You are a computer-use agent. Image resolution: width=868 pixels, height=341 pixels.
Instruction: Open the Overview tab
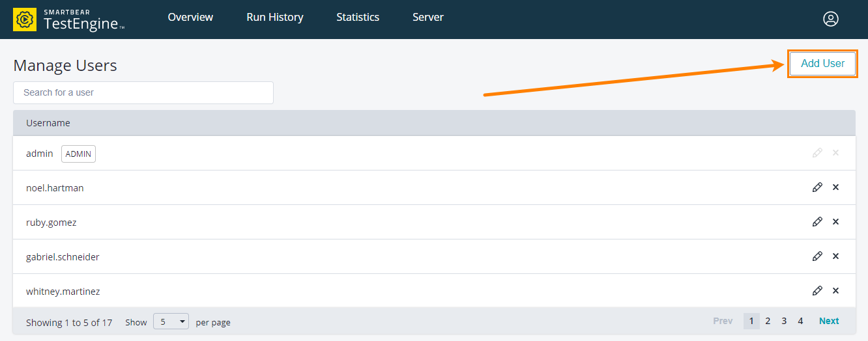190,18
